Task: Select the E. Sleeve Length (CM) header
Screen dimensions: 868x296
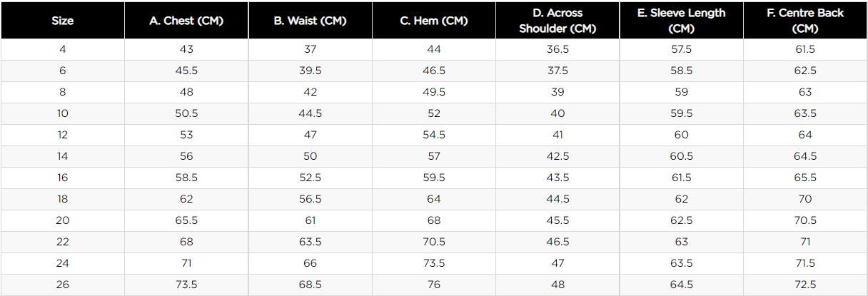Action: [682, 21]
